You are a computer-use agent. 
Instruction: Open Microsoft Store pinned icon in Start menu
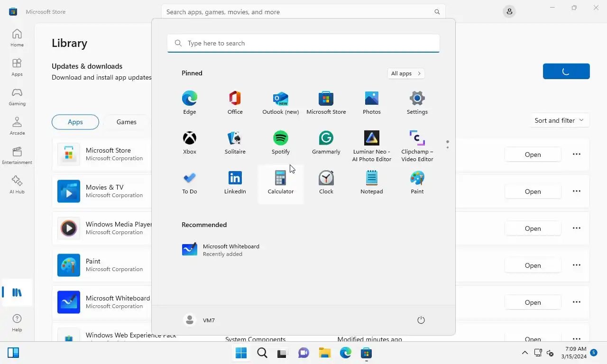click(x=326, y=103)
